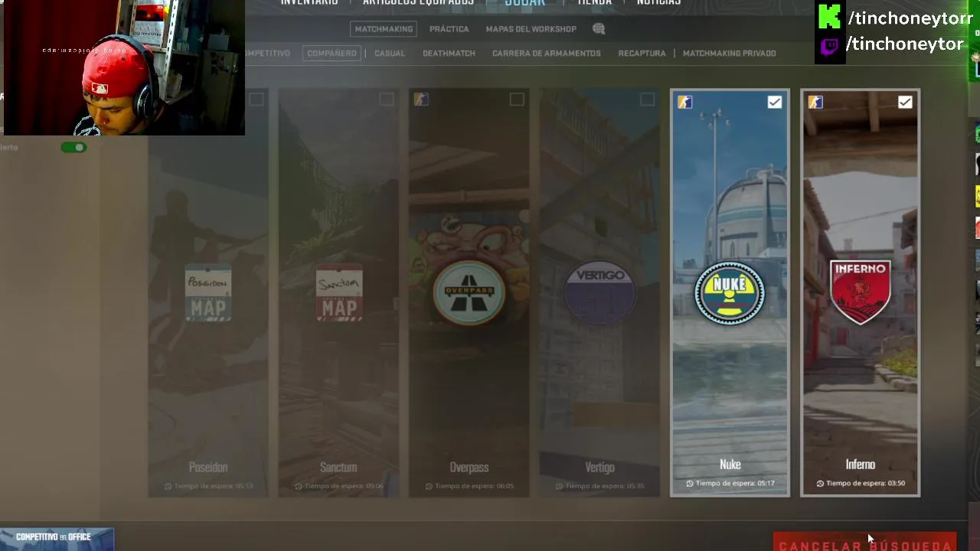
Task: Click Inferno wait time 03:50
Action: click(x=861, y=484)
